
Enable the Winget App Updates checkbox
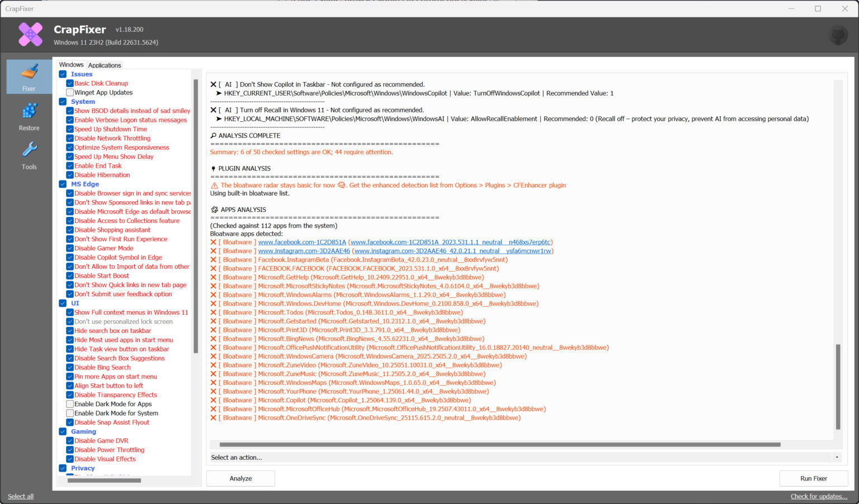pos(69,92)
